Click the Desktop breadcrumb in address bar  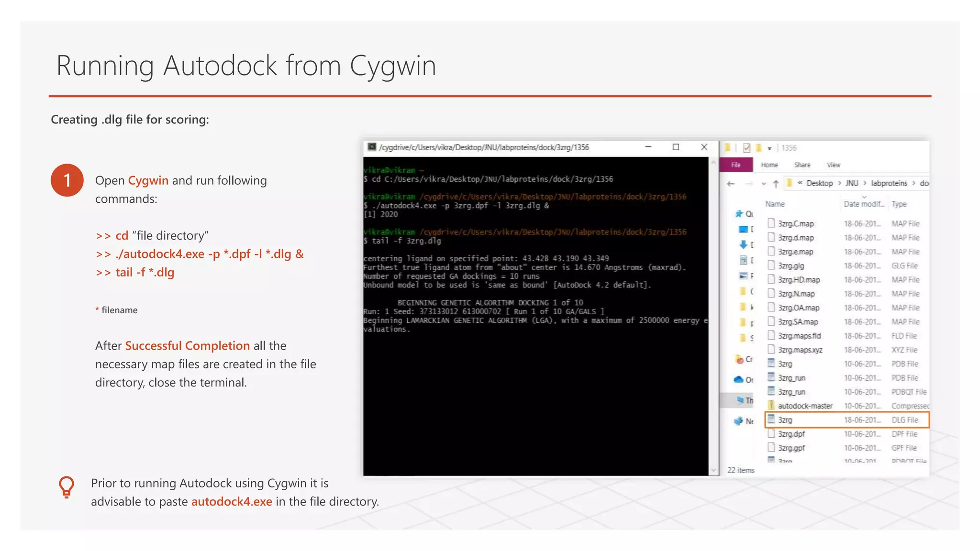pyautogui.click(x=819, y=183)
